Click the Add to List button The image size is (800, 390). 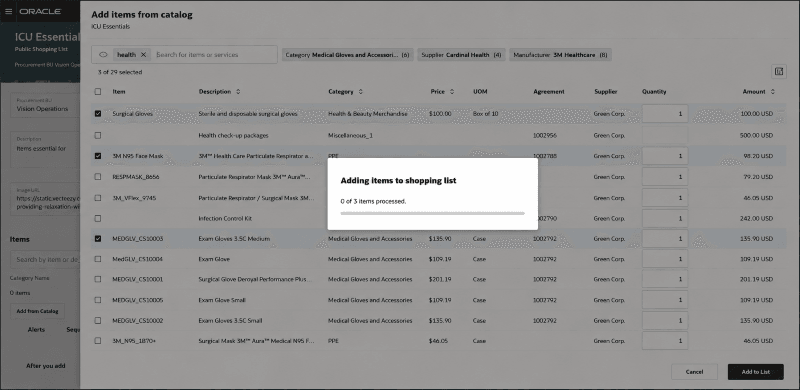tap(756, 372)
